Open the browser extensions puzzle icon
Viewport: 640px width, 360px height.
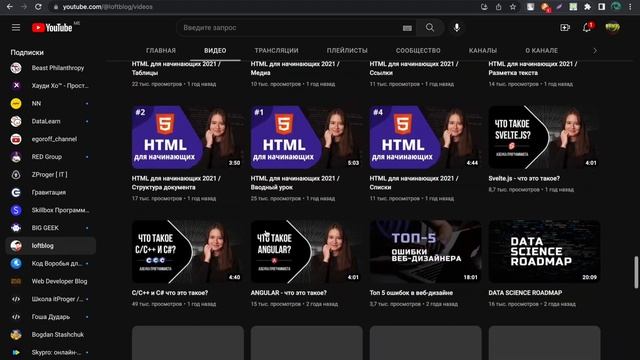pos(587,7)
